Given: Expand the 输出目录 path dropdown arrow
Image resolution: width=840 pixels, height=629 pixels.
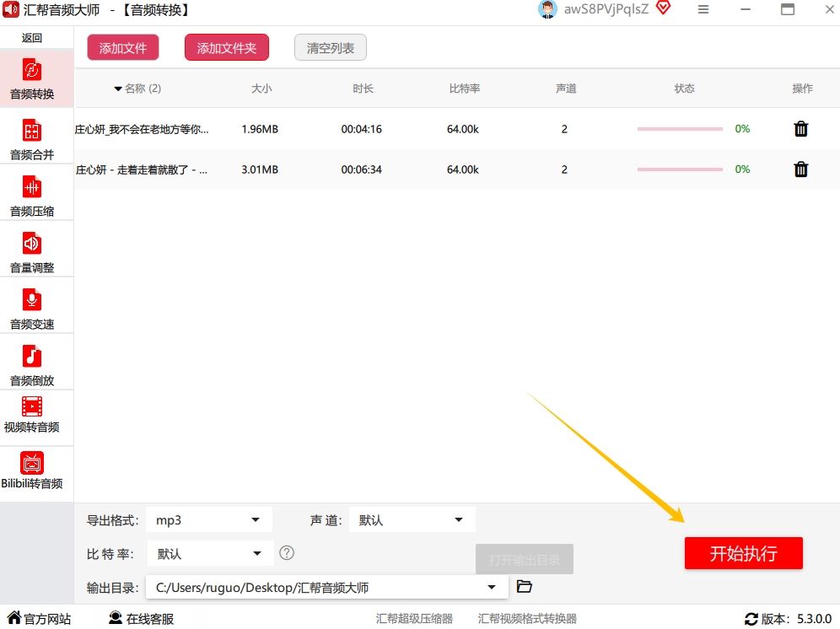Looking at the screenshot, I should pos(491,587).
